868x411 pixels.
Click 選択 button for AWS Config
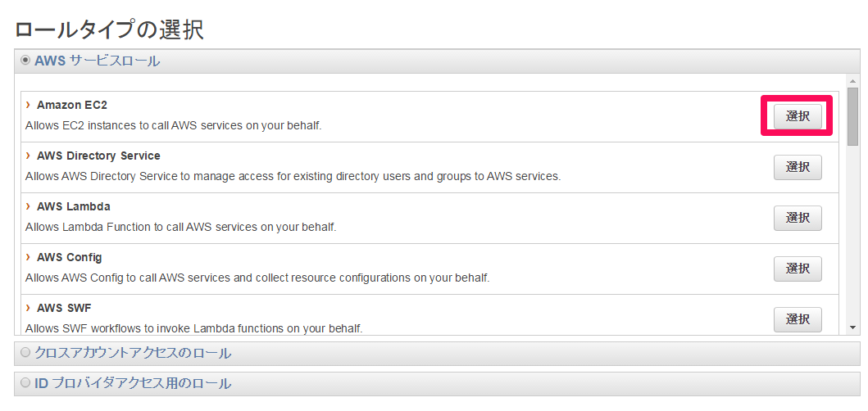point(798,269)
